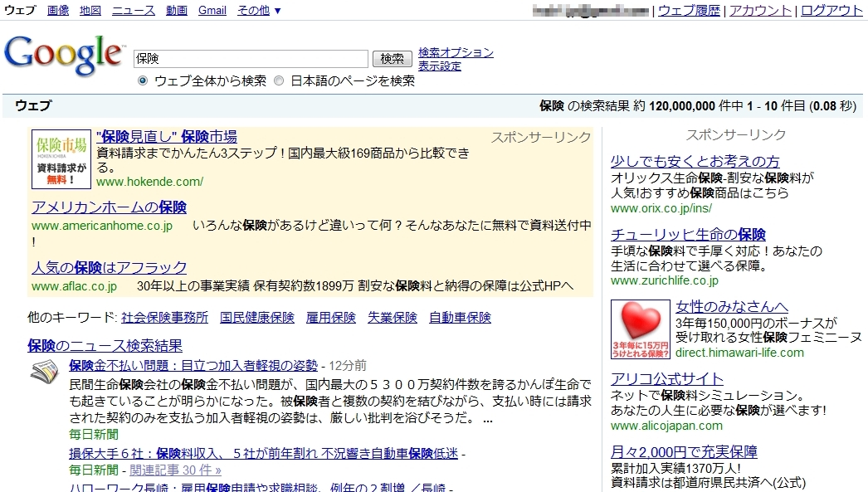Open 検索オプション link
This screenshot has height=492, width=868.
(456, 52)
